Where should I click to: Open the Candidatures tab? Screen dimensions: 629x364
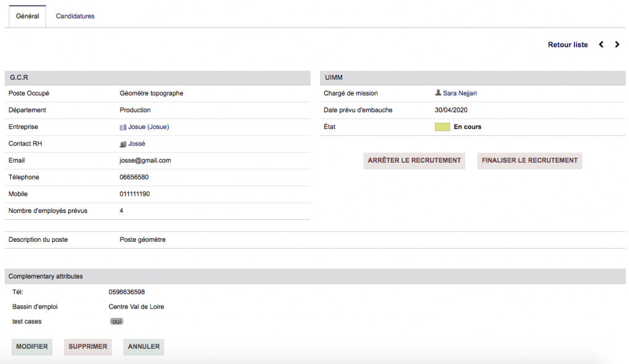coord(75,16)
